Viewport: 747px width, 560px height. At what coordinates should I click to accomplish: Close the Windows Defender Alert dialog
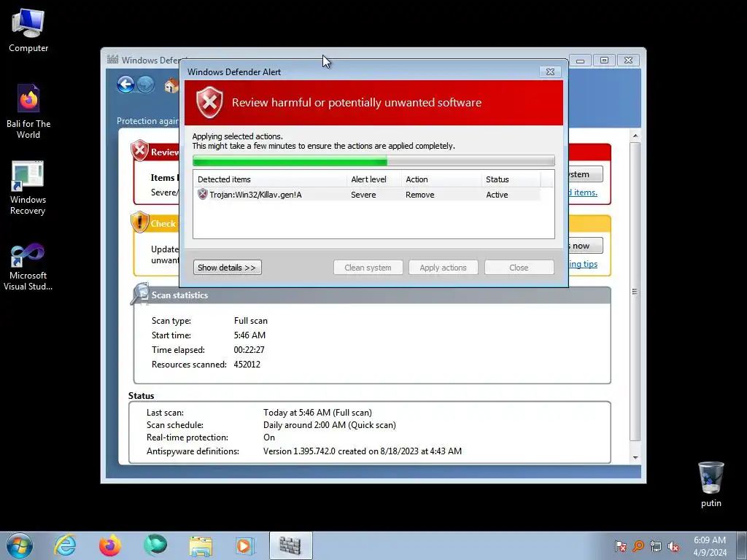[x=550, y=72]
